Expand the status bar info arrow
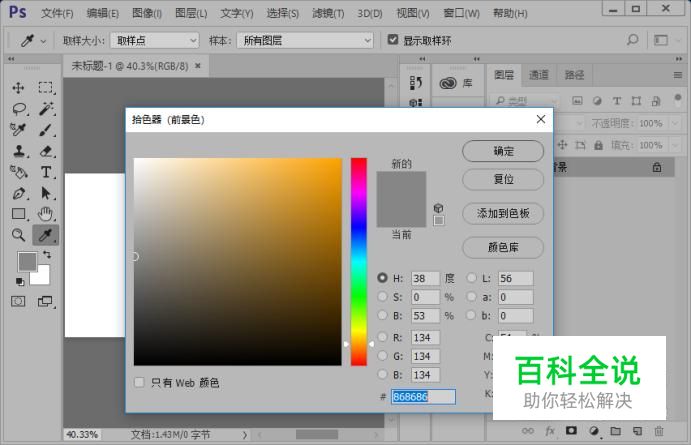The image size is (691, 445). pyautogui.click(x=245, y=435)
